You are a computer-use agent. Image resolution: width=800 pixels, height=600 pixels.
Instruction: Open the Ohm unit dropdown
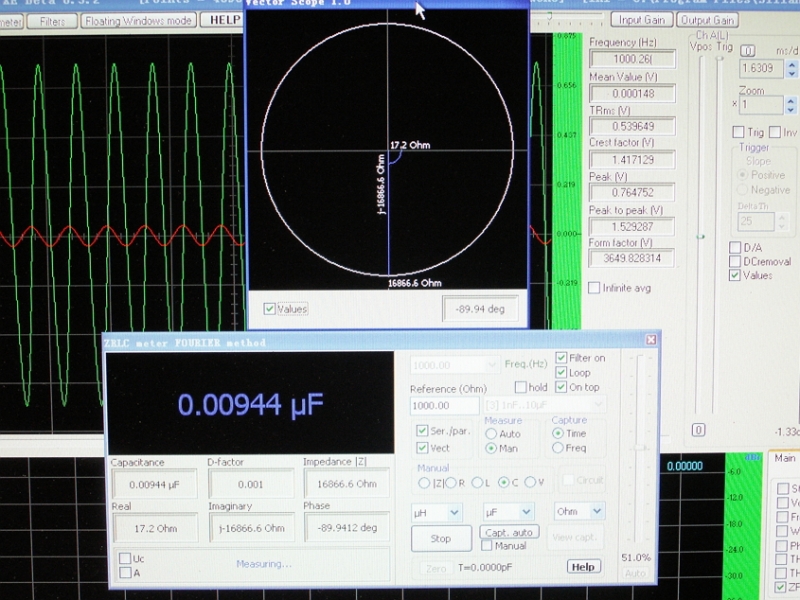click(x=596, y=511)
